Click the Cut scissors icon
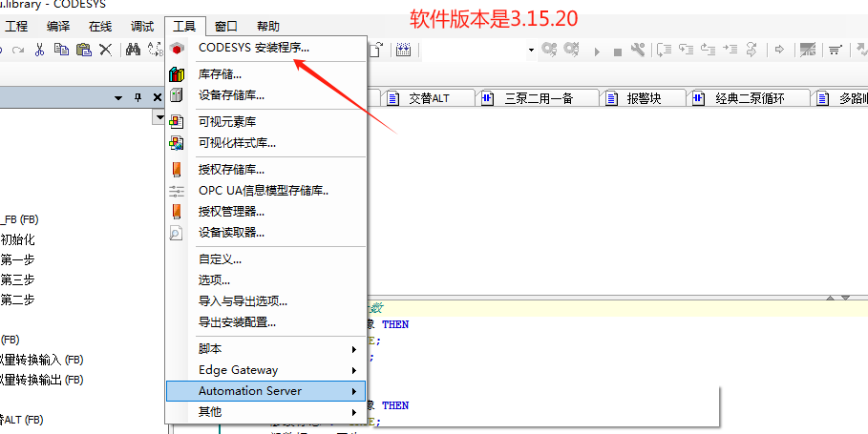Image resolution: width=868 pixels, height=434 pixels. pyautogui.click(x=39, y=50)
